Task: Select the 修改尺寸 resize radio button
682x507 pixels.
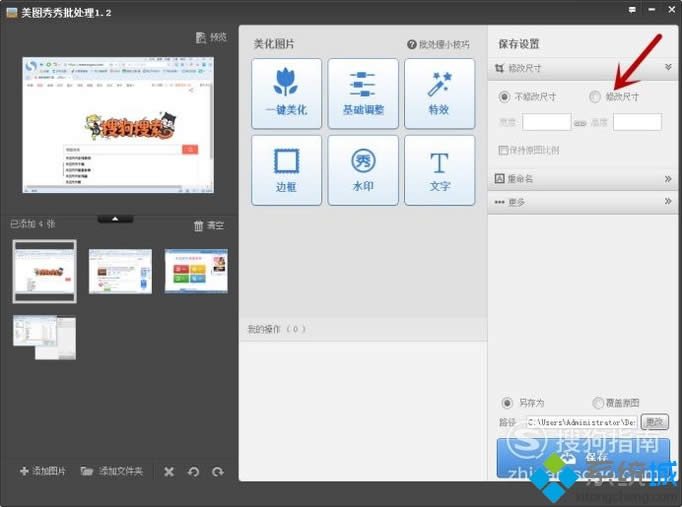Action: pyautogui.click(x=596, y=97)
